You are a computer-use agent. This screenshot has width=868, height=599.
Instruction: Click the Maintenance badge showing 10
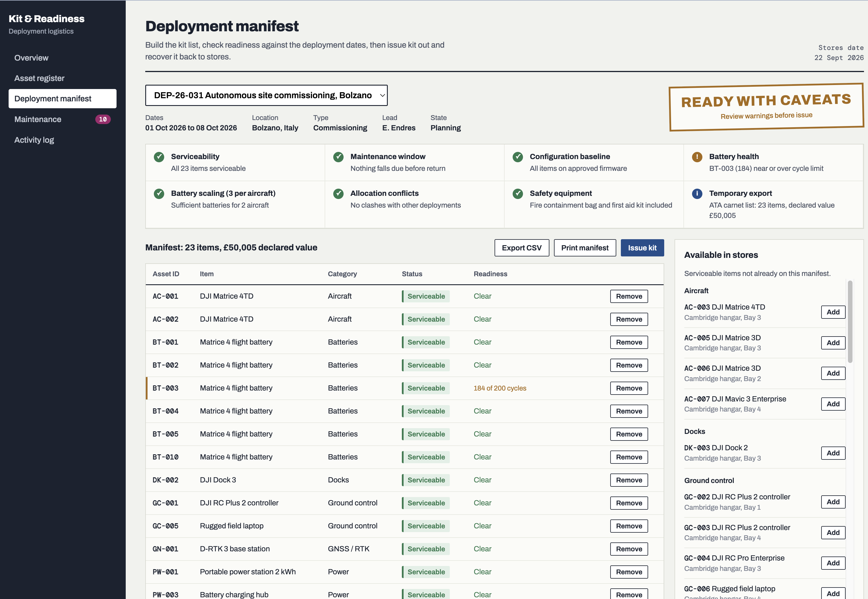[103, 119]
